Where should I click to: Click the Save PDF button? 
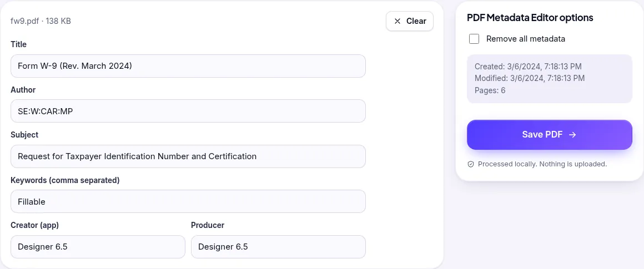[549, 134]
